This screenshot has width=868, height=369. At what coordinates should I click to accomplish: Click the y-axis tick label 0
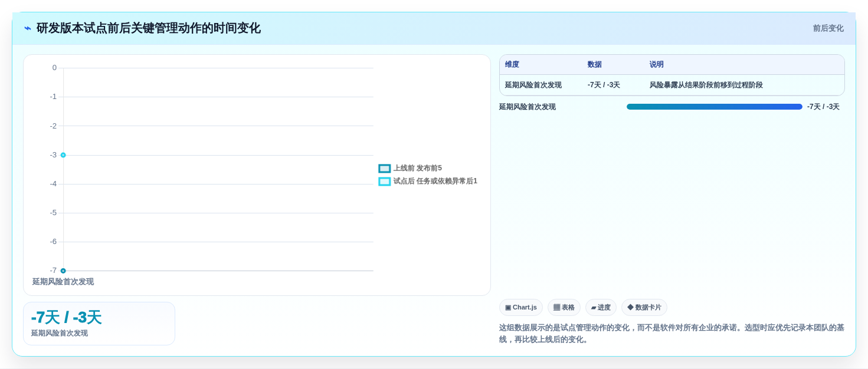coord(54,68)
